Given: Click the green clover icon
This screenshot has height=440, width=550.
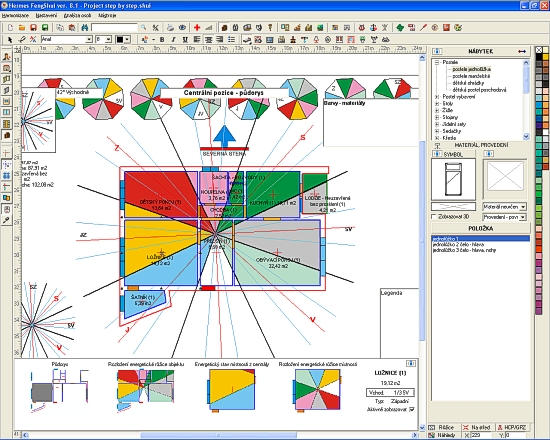Looking at the screenshot, I should [400, 27].
